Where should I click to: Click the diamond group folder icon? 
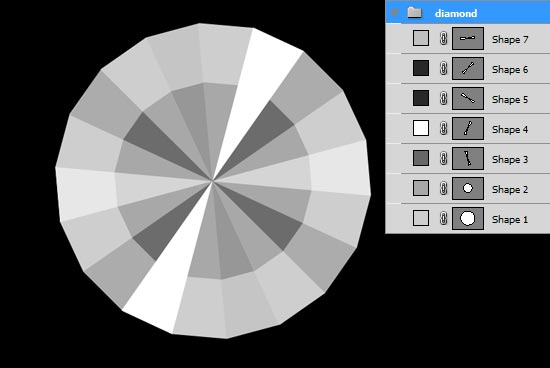[415, 13]
